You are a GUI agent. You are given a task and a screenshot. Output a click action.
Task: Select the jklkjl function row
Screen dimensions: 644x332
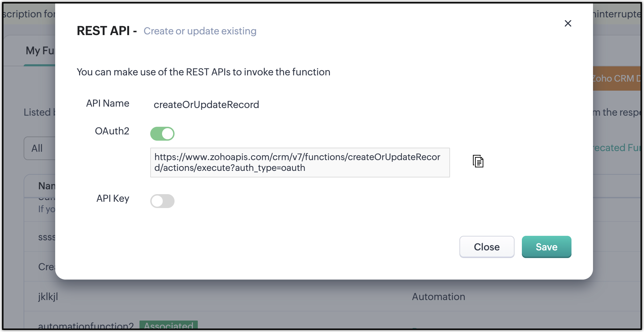pos(48,297)
